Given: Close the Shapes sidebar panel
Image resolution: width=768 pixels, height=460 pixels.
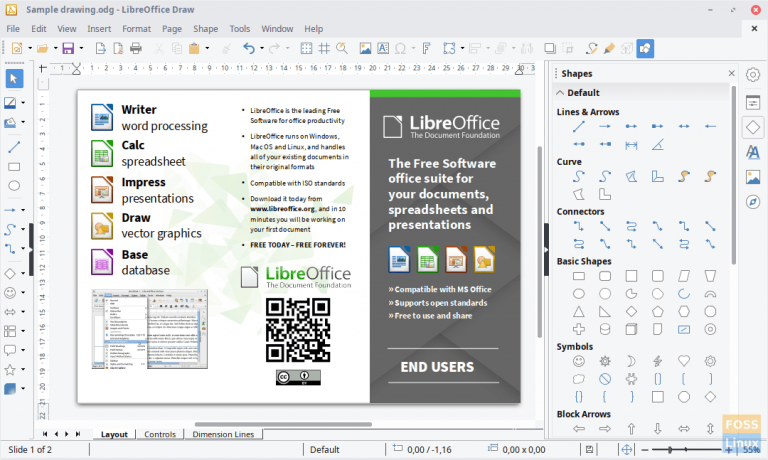Looking at the screenshot, I should coord(731,73).
